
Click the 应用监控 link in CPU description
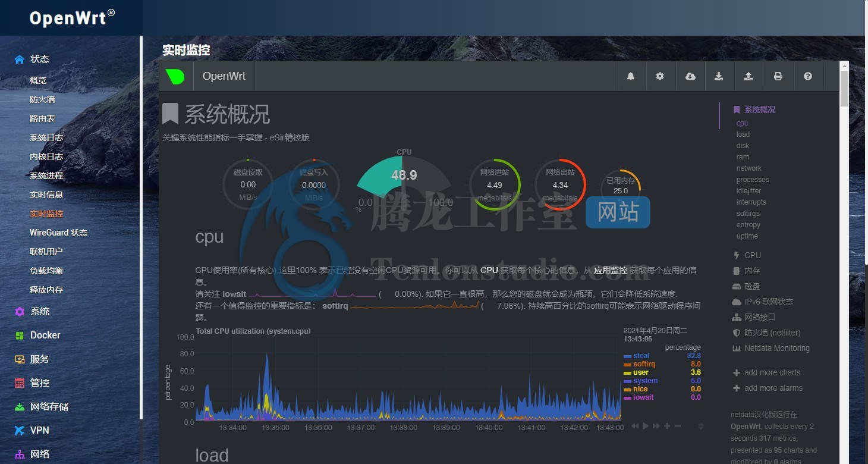click(611, 270)
